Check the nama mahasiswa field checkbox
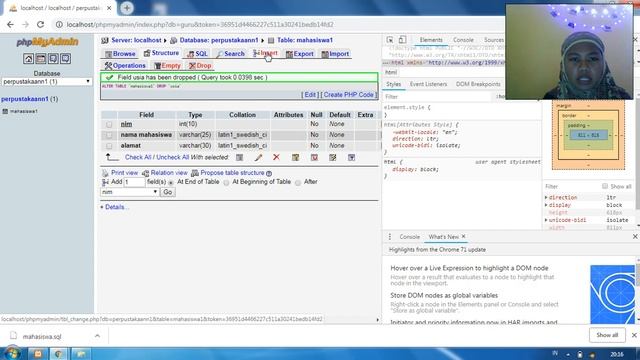 point(109,135)
